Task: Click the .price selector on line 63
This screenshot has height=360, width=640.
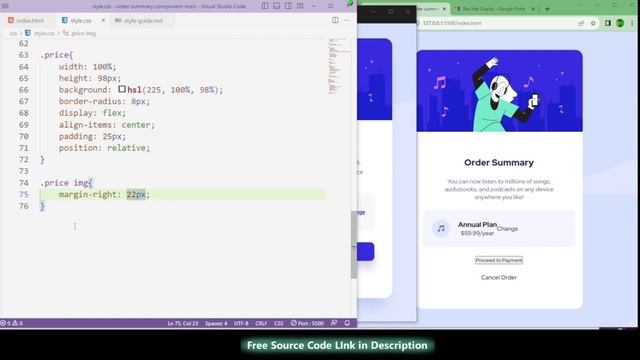Action: tap(56, 55)
